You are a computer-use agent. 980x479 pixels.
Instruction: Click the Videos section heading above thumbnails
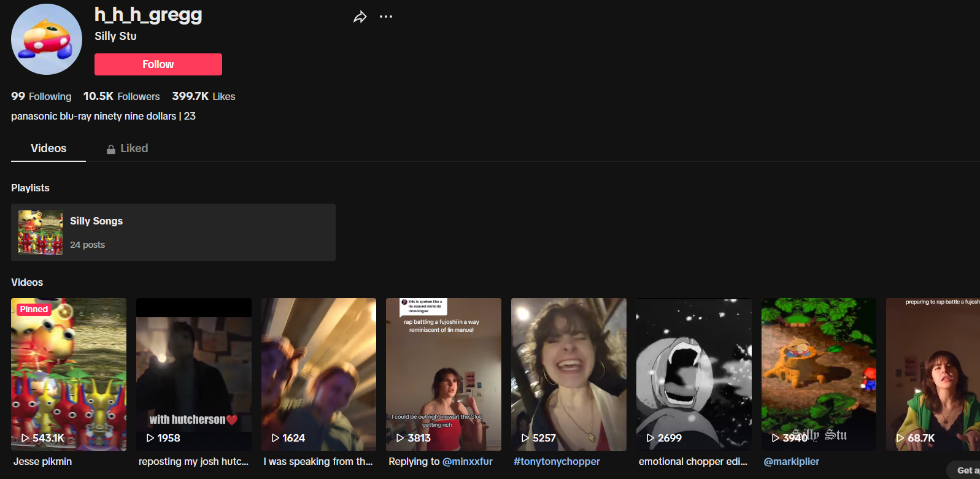27,282
